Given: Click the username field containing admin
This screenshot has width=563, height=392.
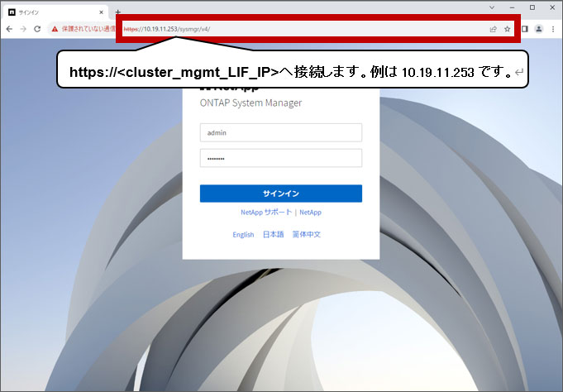Looking at the screenshot, I should click(281, 132).
